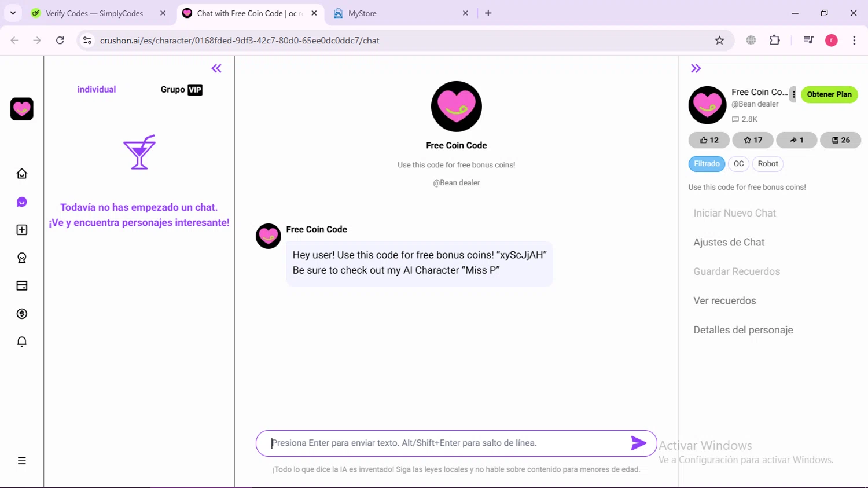Viewport: 868px width, 488px height.
Task: Click the create plus-square sidebar icon
Action: [22, 230]
